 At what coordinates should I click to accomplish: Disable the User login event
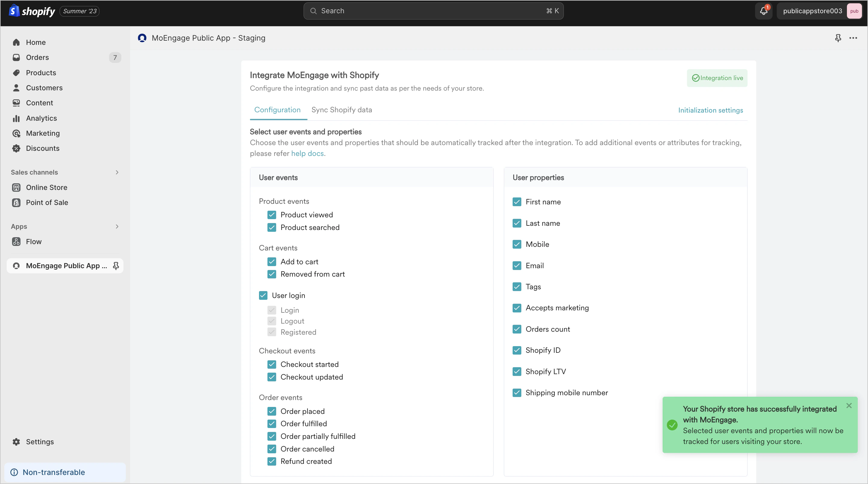[x=263, y=295]
